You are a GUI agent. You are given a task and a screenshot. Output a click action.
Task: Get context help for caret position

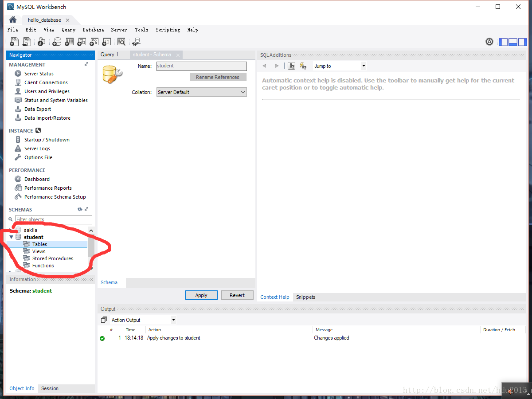291,66
